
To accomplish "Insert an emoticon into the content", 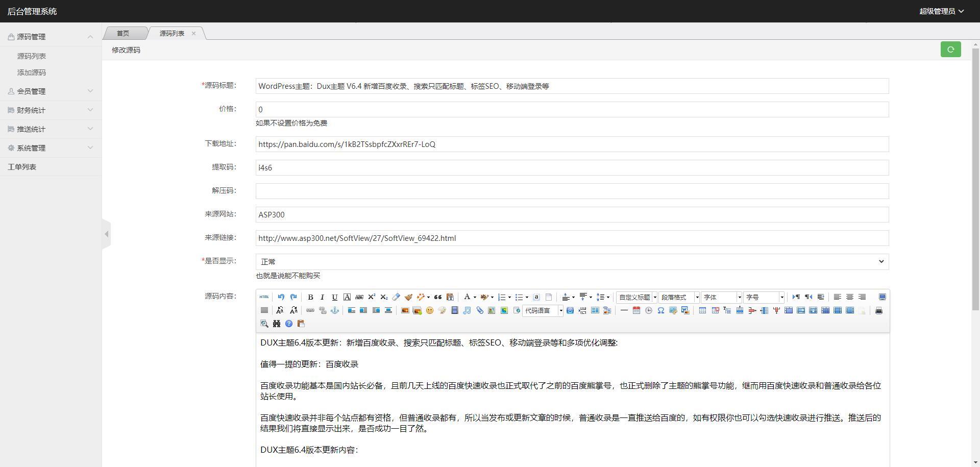I will (x=430, y=310).
